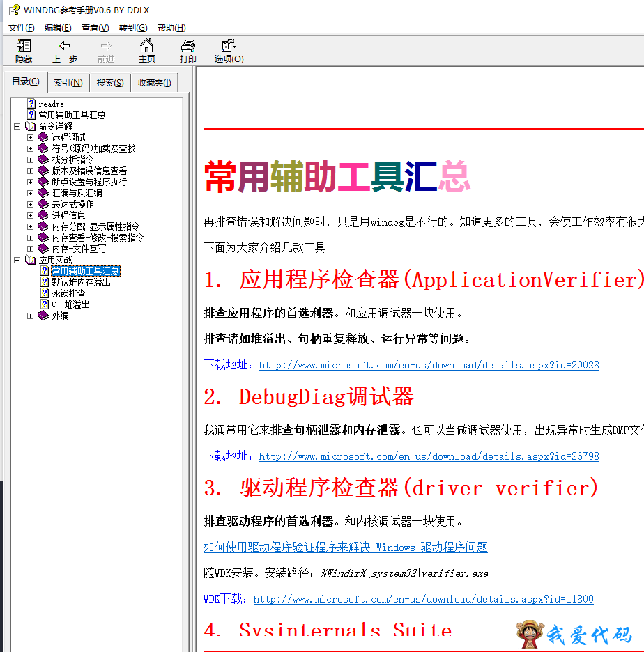This screenshot has height=652, width=644.
Task: Collapse the 命令详解 tree node
Action: coord(17,126)
